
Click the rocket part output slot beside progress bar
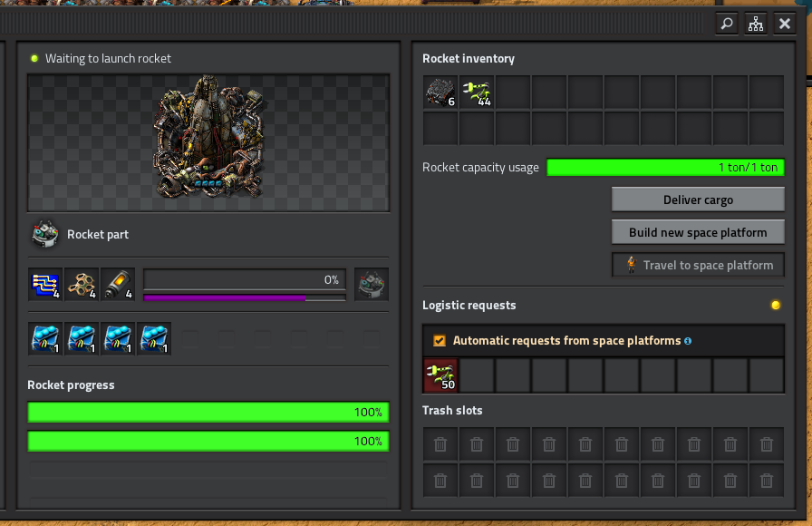371,285
